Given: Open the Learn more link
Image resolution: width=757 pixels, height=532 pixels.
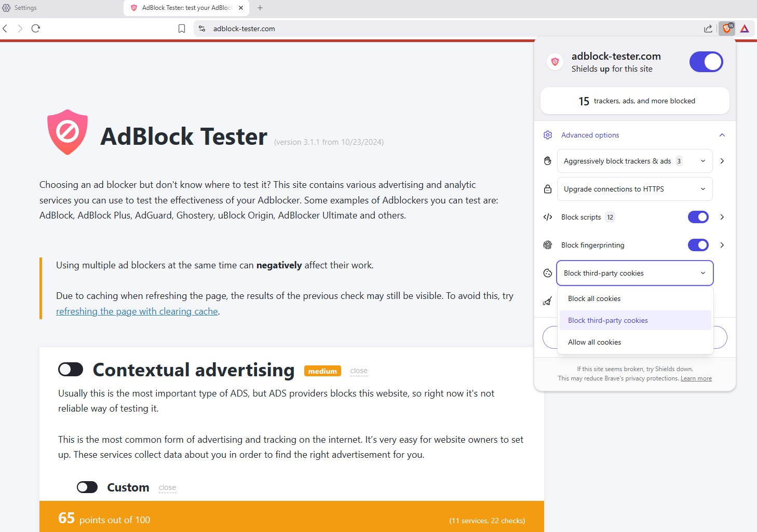Looking at the screenshot, I should pyautogui.click(x=696, y=378).
